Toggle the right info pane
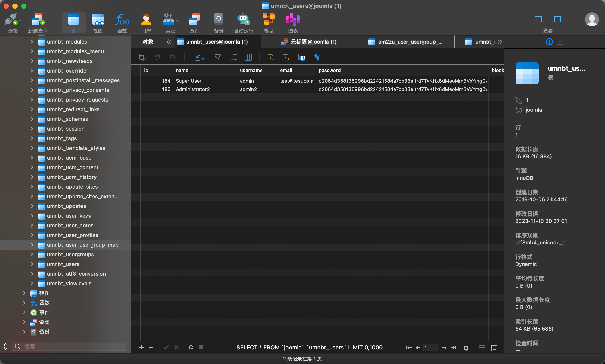Screen dimensions: 605x364 coord(558,19)
